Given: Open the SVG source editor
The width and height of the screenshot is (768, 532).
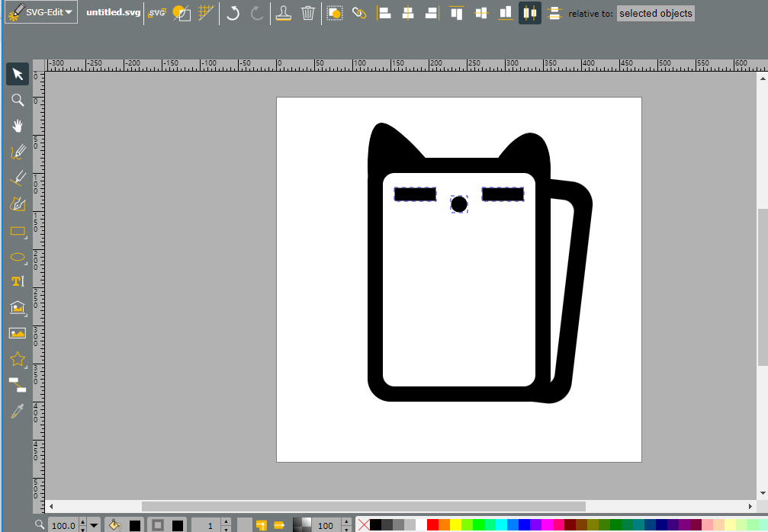Looking at the screenshot, I should tap(157, 13).
